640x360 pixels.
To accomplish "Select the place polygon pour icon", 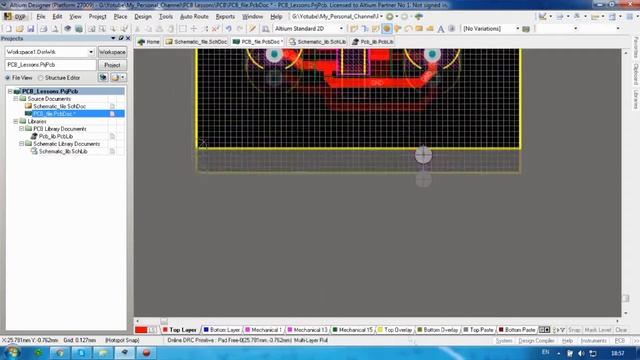I will [430, 29].
